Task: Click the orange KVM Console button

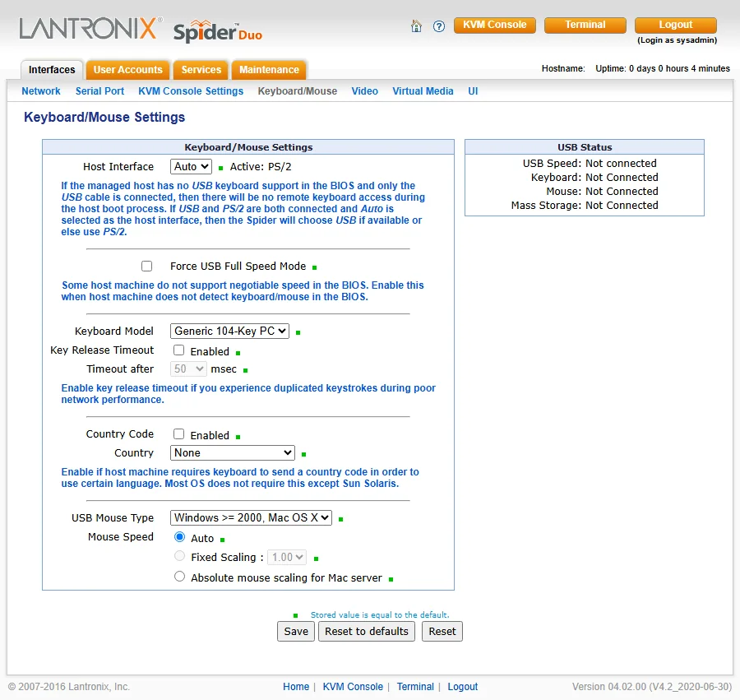Action: point(495,25)
